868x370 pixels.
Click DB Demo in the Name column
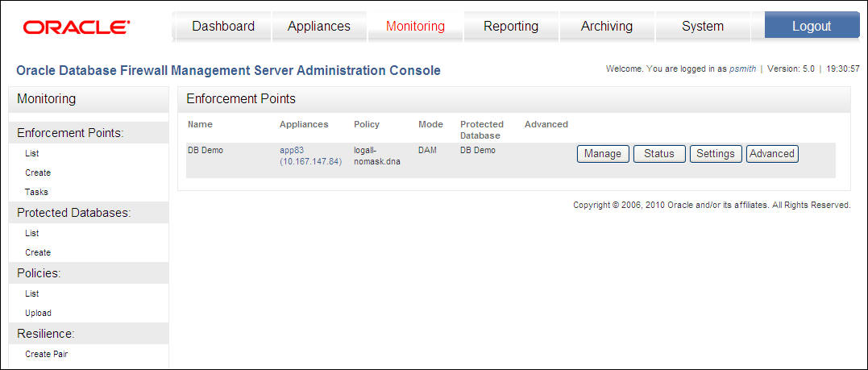(x=206, y=150)
